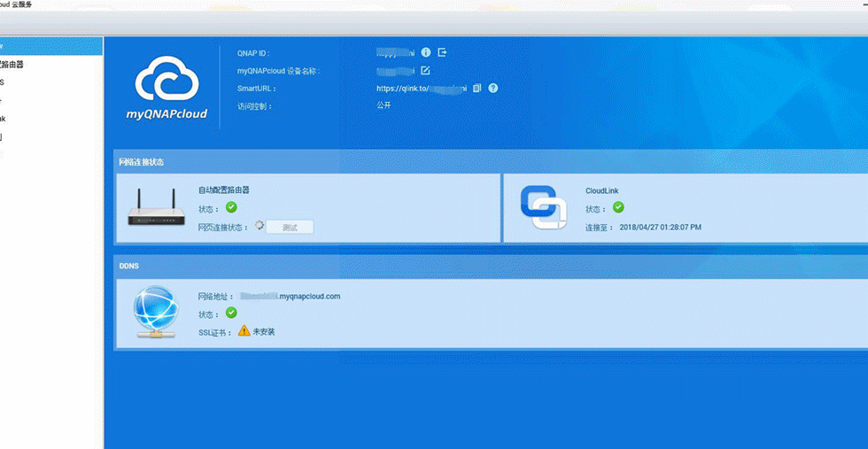Click the sign-out icon beside QNAP ID
The width and height of the screenshot is (868, 449).
click(442, 52)
